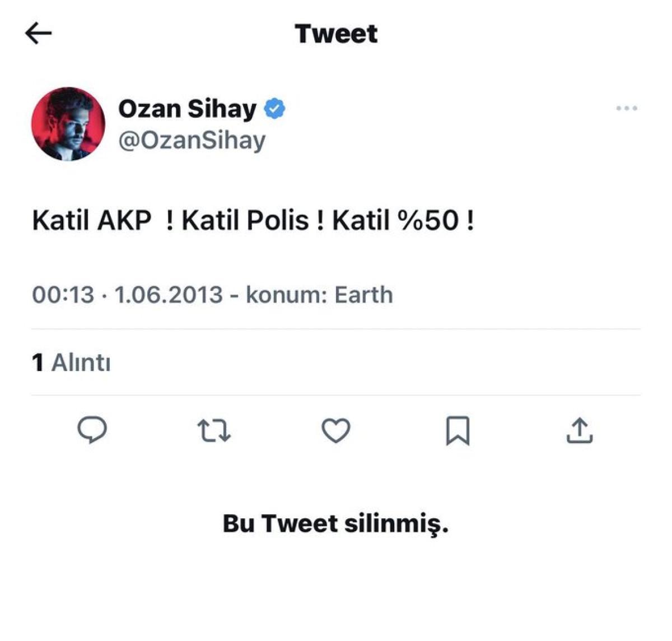Click the Tweet header title
The height and width of the screenshot is (641, 672).
336,34
